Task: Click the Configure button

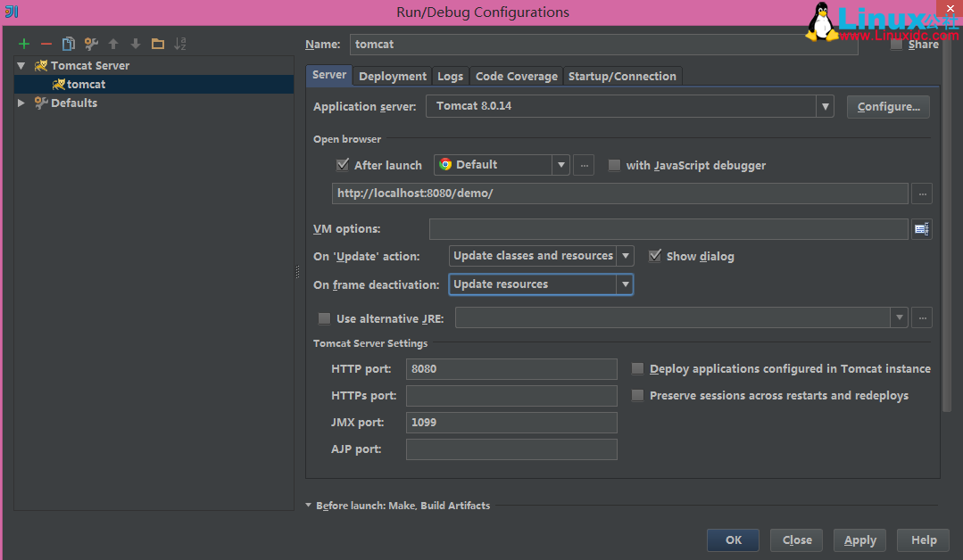Action: pos(888,106)
